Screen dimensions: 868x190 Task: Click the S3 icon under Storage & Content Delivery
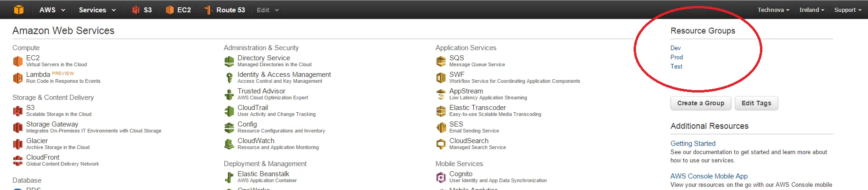18,111
